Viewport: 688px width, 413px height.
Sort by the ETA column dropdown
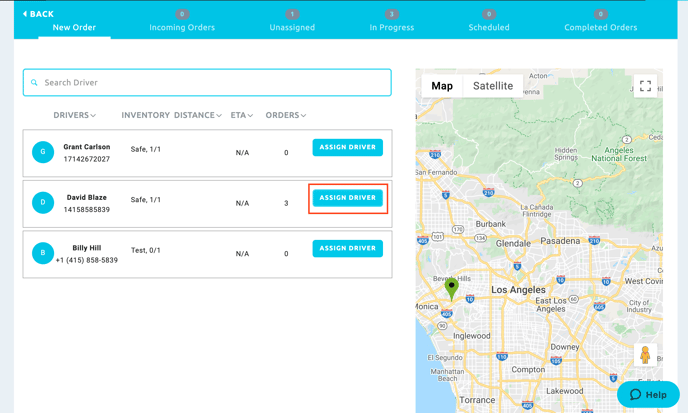pyautogui.click(x=242, y=115)
